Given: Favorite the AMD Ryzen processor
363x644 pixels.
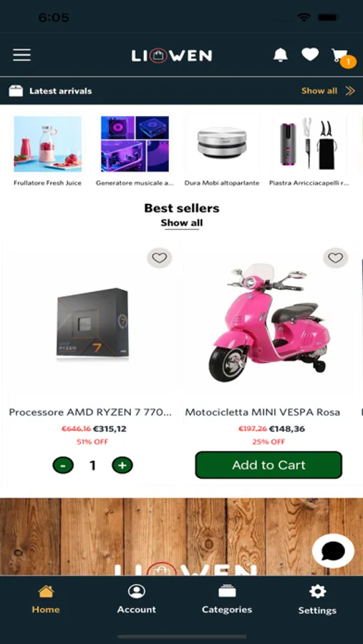Looking at the screenshot, I should pyautogui.click(x=160, y=258).
